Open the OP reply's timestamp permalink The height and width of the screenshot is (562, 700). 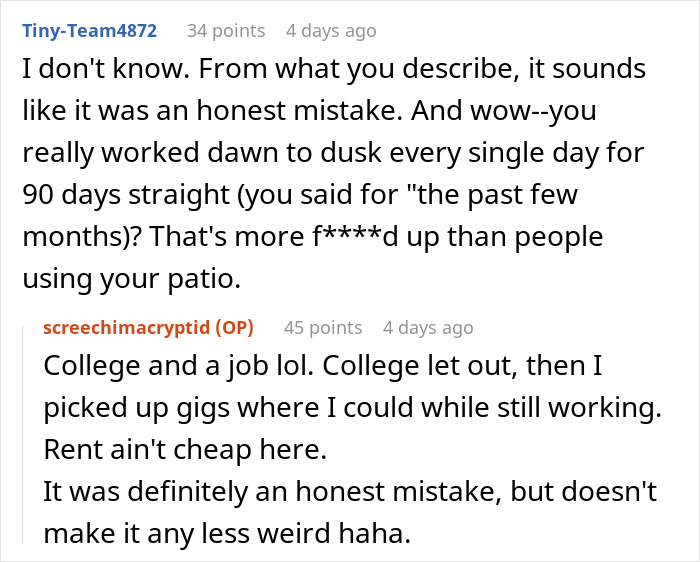[428, 327]
